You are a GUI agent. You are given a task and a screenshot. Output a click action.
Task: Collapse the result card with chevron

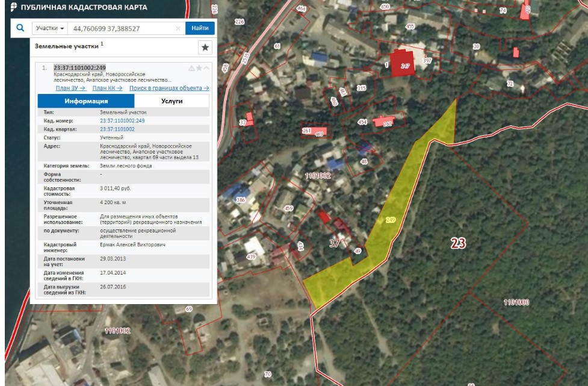(x=206, y=68)
